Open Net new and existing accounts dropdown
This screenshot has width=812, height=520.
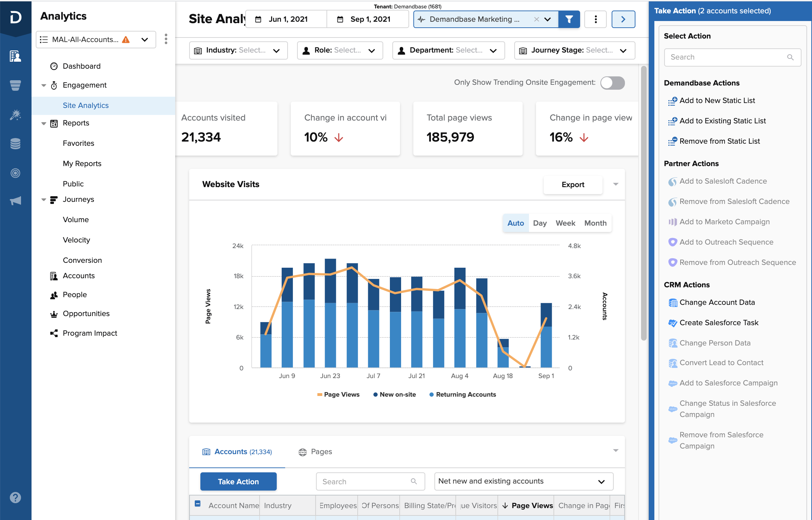tap(524, 481)
